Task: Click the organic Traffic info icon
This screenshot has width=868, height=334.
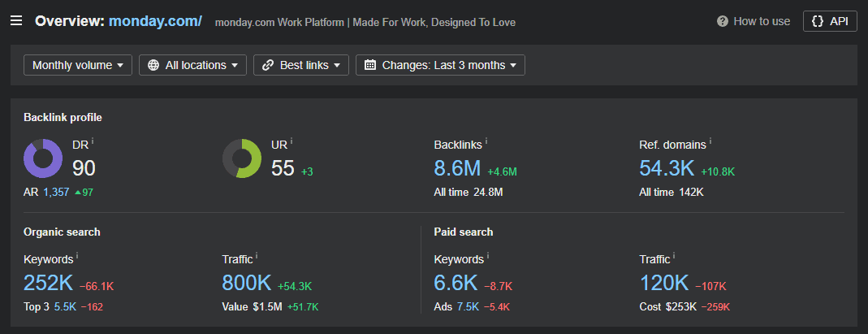Action: coord(257,257)
